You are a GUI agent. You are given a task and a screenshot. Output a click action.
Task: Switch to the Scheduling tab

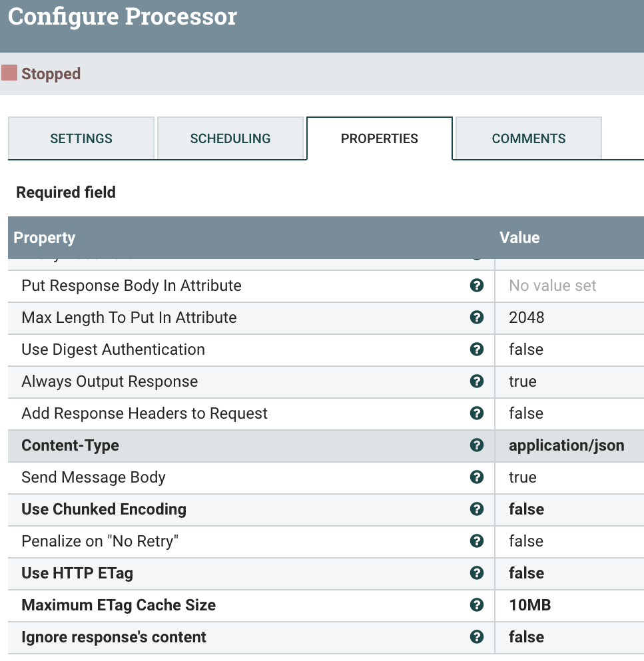(230, 138)
